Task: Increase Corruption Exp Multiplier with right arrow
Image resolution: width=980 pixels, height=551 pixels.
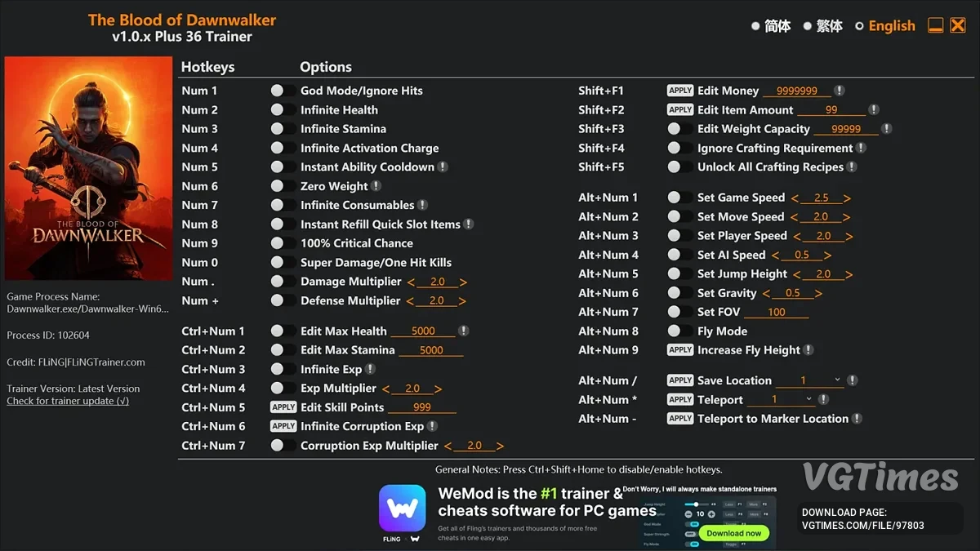Action: tap(500, 446)
